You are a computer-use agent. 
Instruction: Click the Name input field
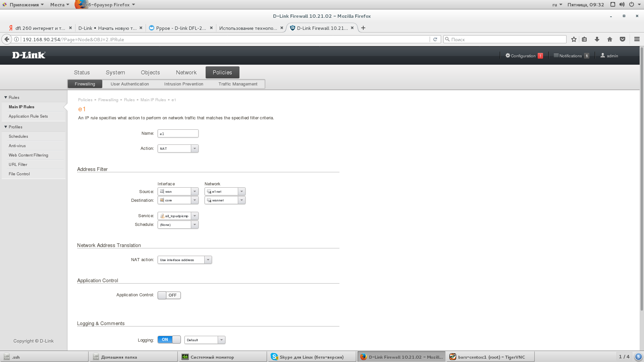178,133
